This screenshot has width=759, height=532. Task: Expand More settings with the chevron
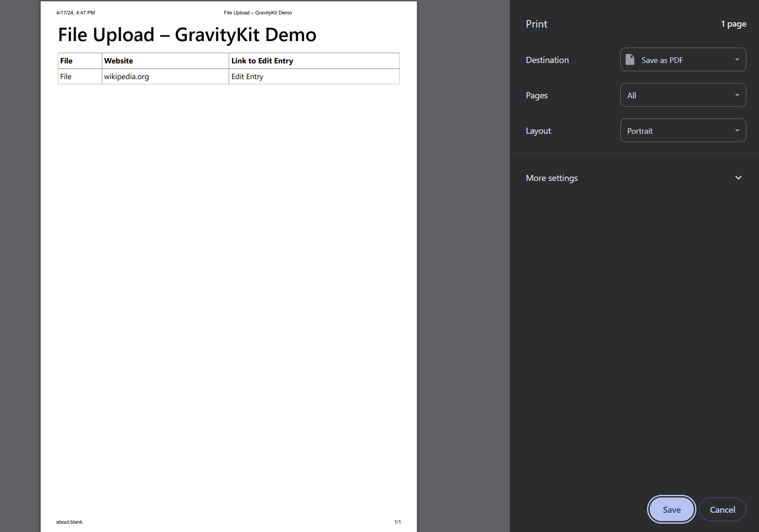[x=738, y=178]
